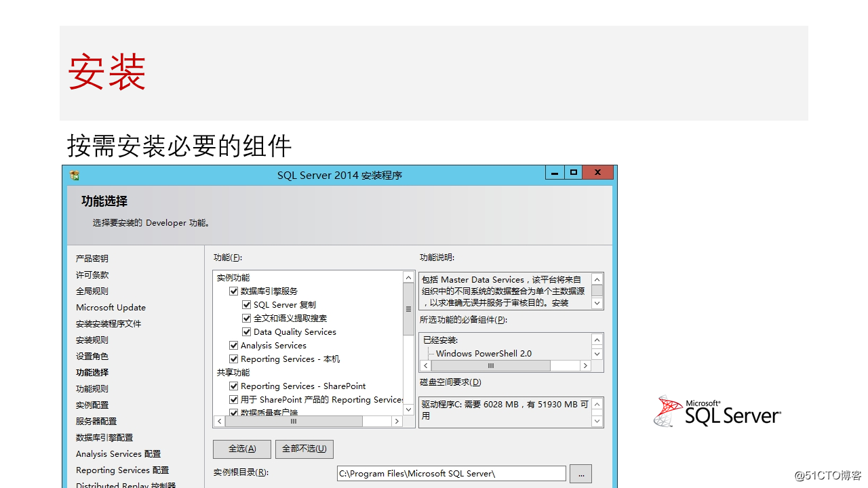Click the feature list horizontal scrollbar thumb
868x488 pixels.
294,421
